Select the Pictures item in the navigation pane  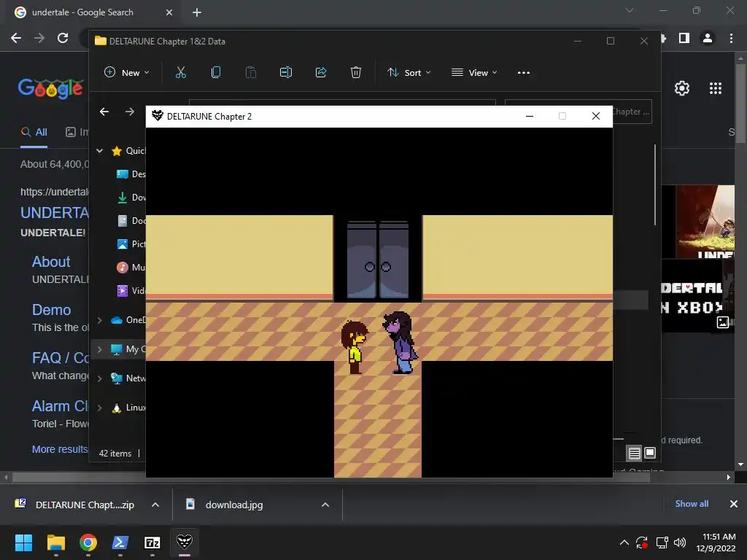[x=131, y=244]
